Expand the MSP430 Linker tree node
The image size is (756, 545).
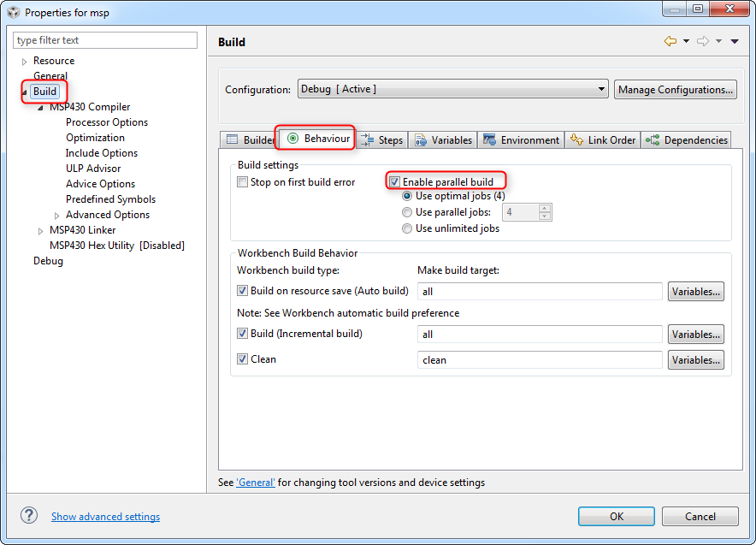coord(40,231)
